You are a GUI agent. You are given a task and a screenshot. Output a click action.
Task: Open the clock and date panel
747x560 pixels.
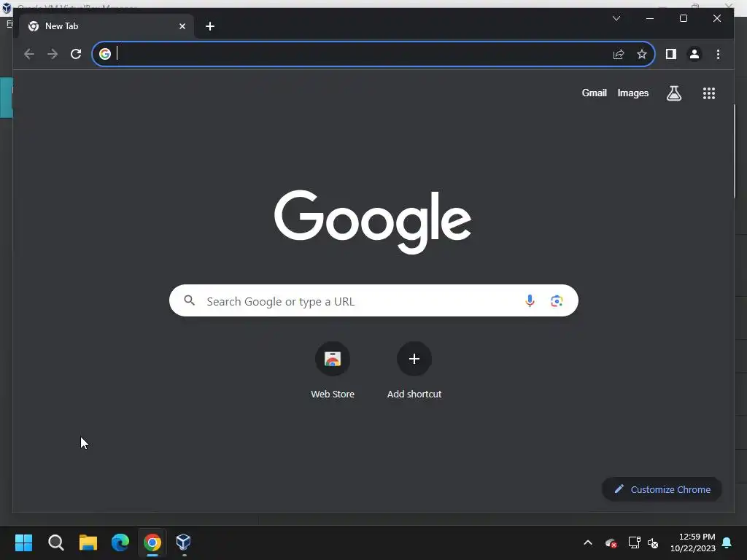pos(693,542)
